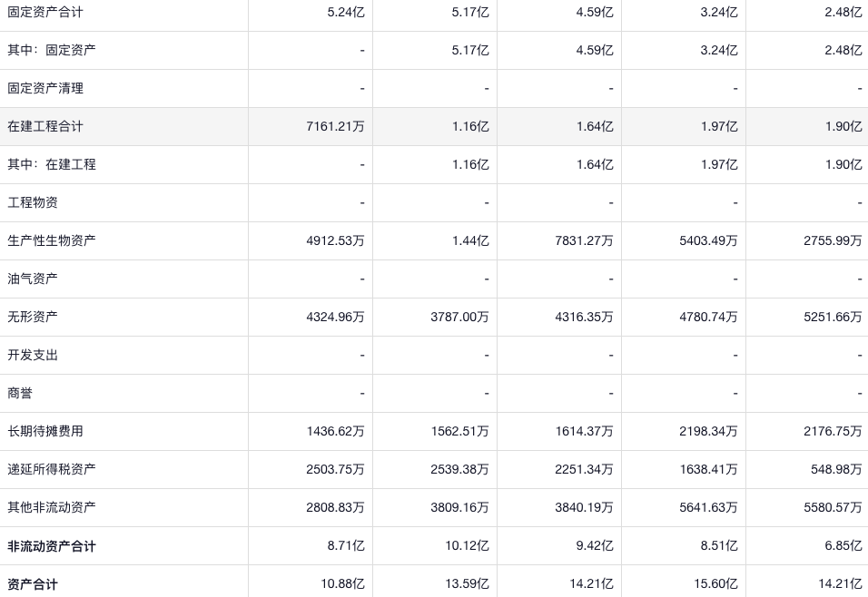Click the bold 非流动资产合计 label
Viewport: 868px width, 597px height.
[52, 546]
